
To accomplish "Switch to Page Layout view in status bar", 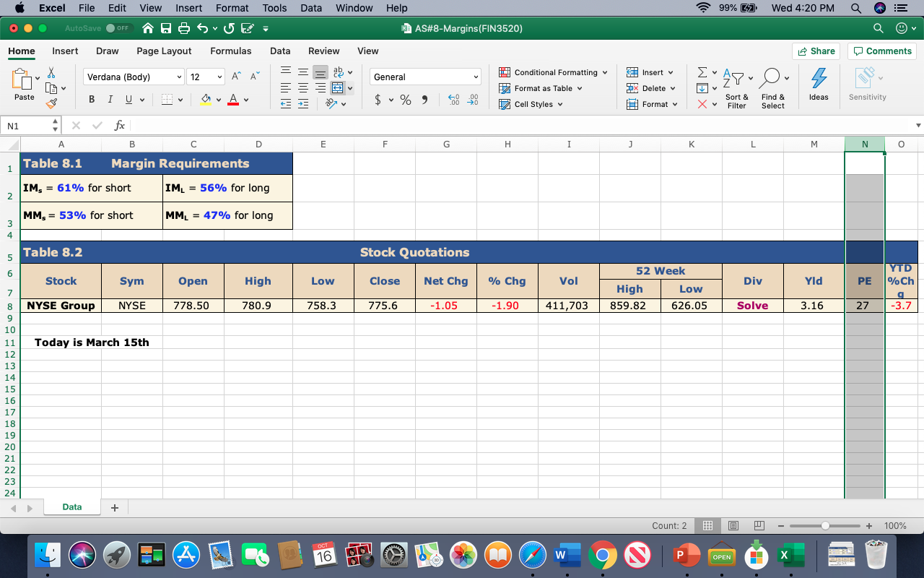I will pyautogui.click(x=733, y=526).
